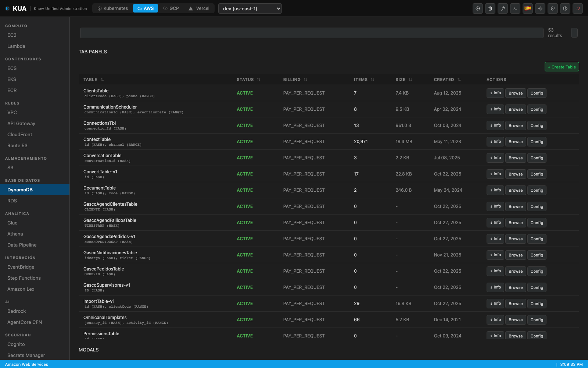Open EC2 in the sidebar
588x368 pixels.
35,35
